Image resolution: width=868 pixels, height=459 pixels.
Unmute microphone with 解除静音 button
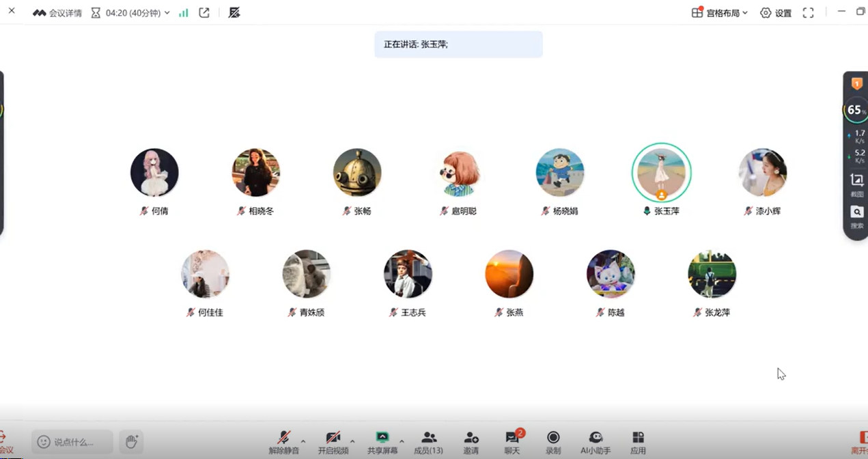click(283, 442)
